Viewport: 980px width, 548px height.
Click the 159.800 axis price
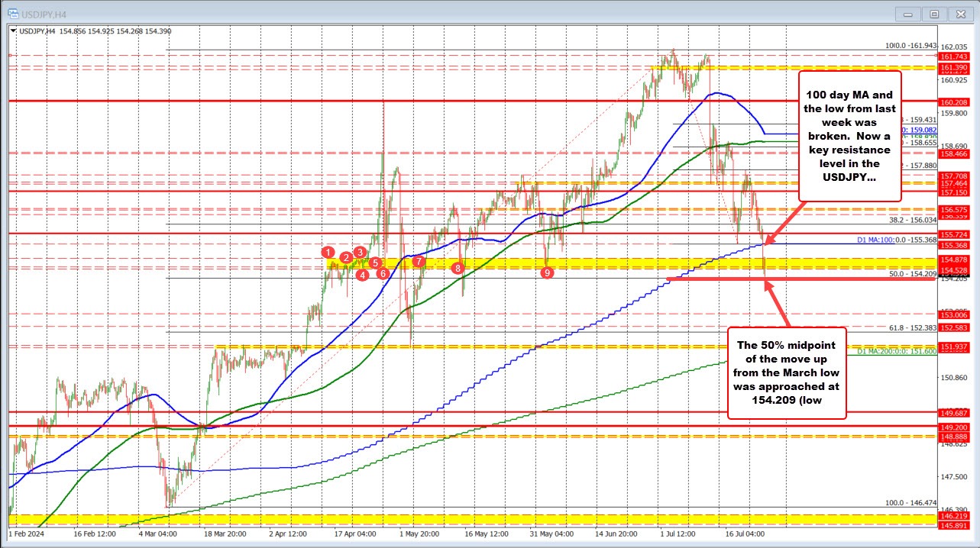click(x=954, y=113)
